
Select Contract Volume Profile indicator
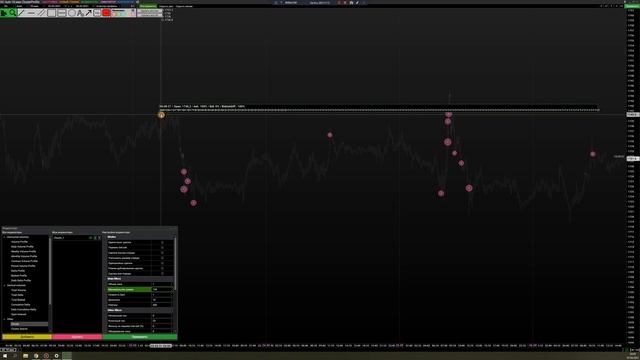[24, 261]
